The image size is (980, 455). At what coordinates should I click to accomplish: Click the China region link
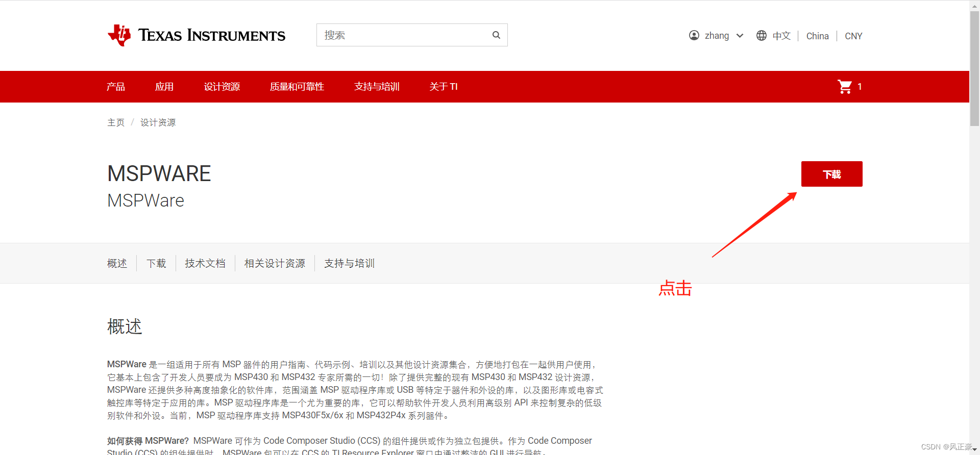[818, 36]
